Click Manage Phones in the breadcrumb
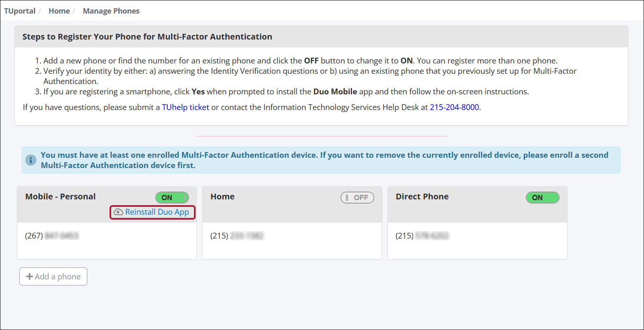 click(x=111, y=11)
